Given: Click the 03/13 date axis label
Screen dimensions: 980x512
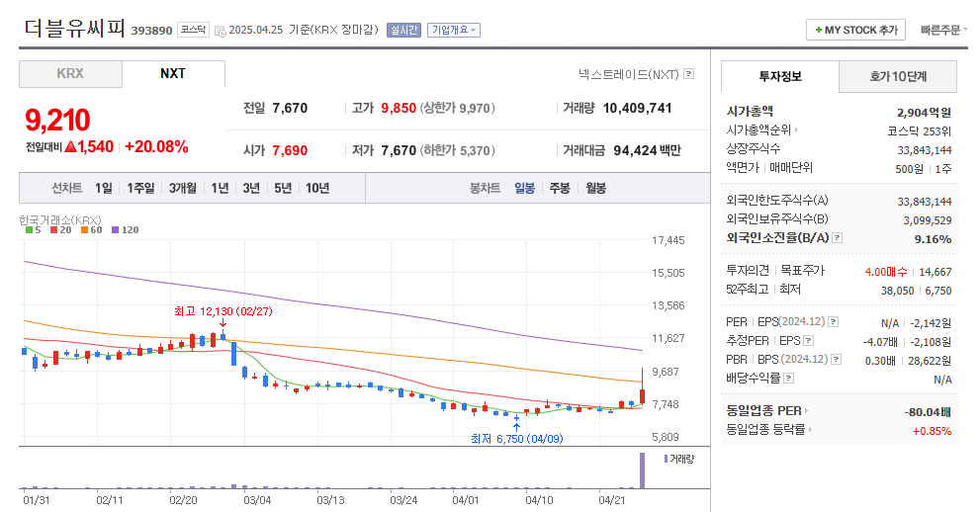Looking at the screenshot, I should 330,501.
